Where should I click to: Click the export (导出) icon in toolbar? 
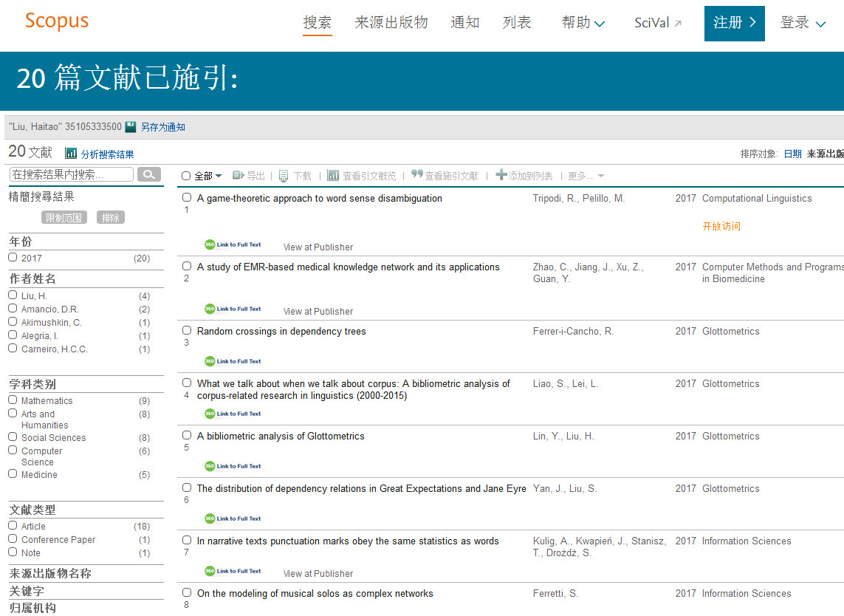(x=239, y=176)
